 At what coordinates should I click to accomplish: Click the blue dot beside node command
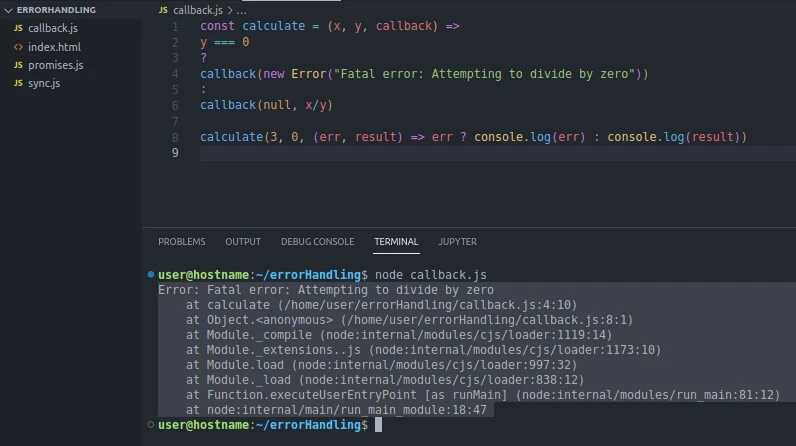[x=150, y=274]
